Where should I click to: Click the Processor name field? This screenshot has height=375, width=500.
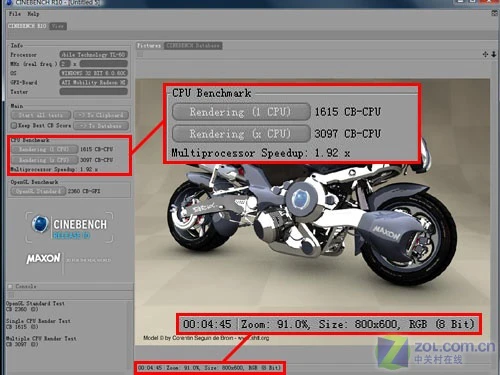click(x=94, y=54)
